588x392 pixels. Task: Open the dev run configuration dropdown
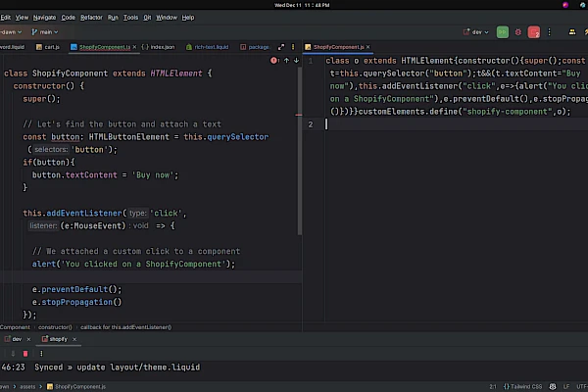[477, 31]
